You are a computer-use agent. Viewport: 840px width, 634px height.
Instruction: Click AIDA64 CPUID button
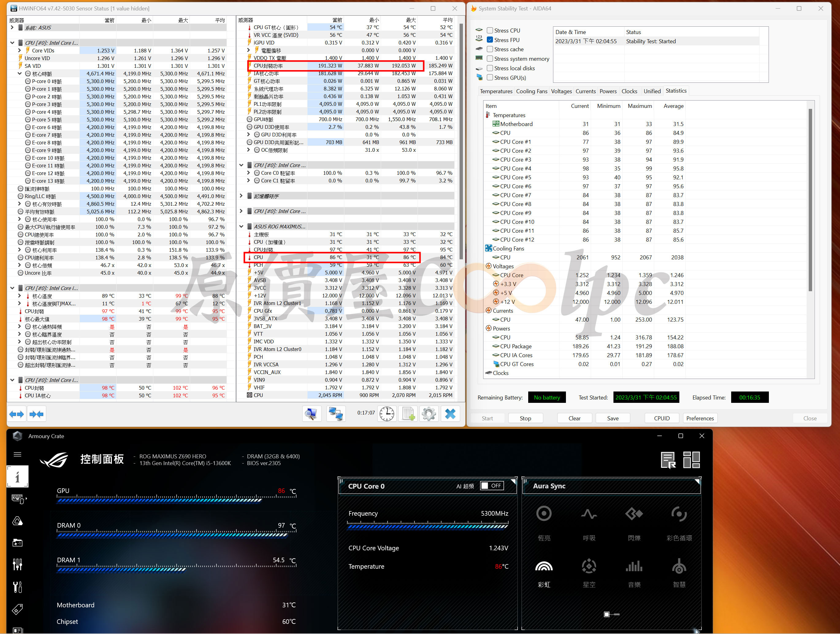pos(662,418)
